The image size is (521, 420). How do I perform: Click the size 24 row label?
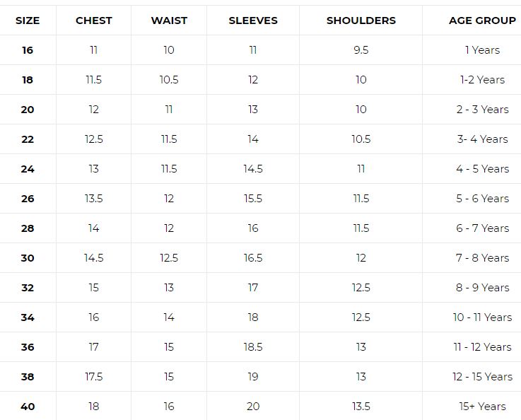(28, 169)
